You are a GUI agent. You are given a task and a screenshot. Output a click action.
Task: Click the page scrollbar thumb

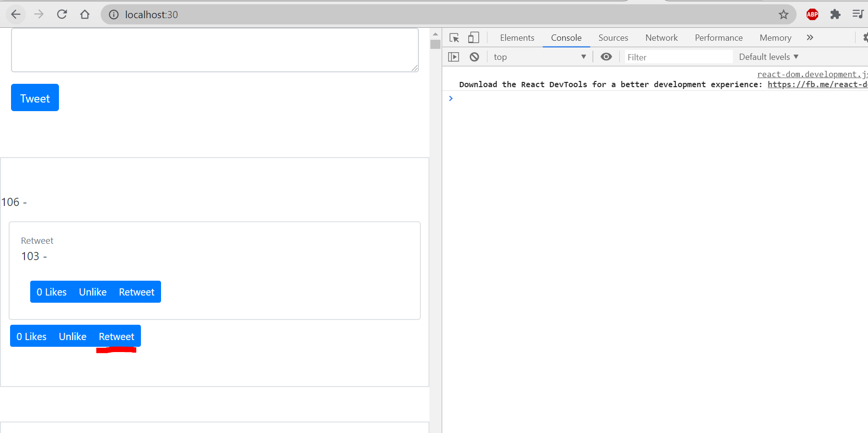435,45
